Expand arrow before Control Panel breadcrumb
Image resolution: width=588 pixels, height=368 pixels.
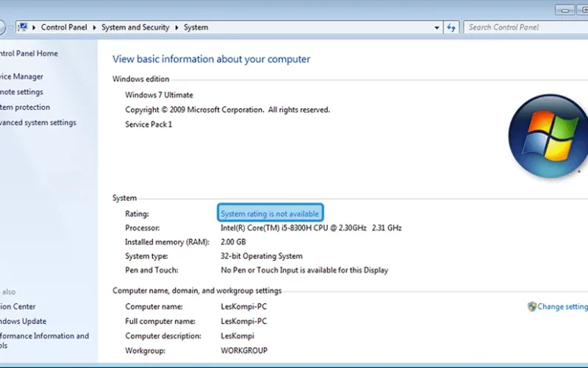(34, 27)
